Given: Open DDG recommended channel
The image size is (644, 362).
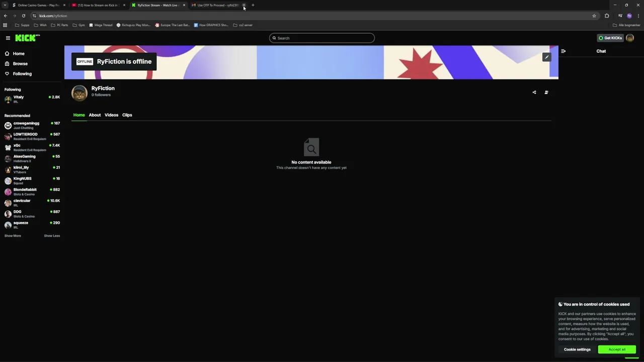Looking at the screenshot, I should pos(32,214).
